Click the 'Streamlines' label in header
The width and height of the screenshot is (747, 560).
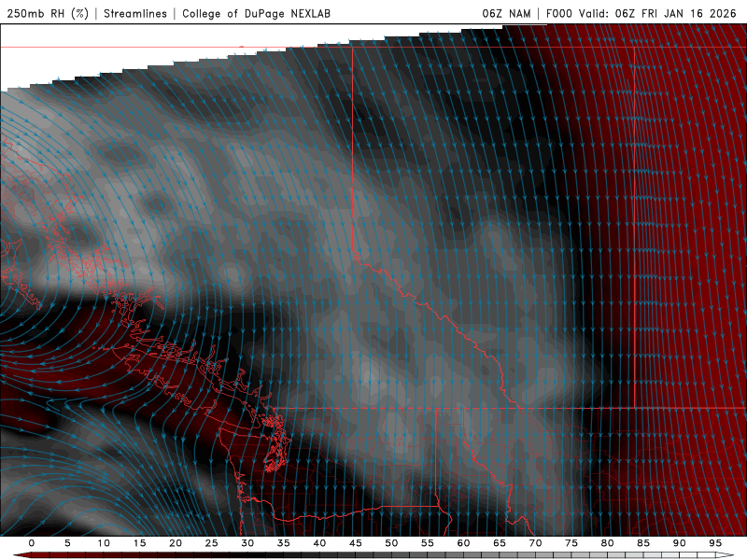click(135, 13)
